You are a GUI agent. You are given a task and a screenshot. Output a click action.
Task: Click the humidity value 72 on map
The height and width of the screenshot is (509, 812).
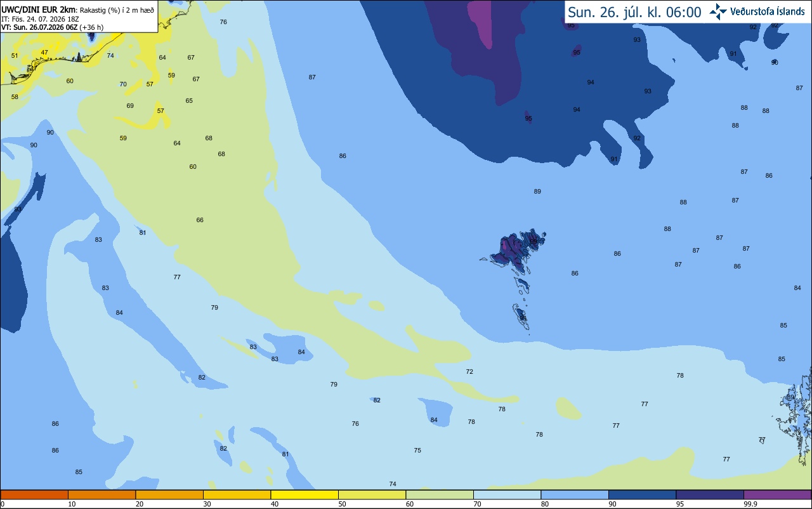469,372
